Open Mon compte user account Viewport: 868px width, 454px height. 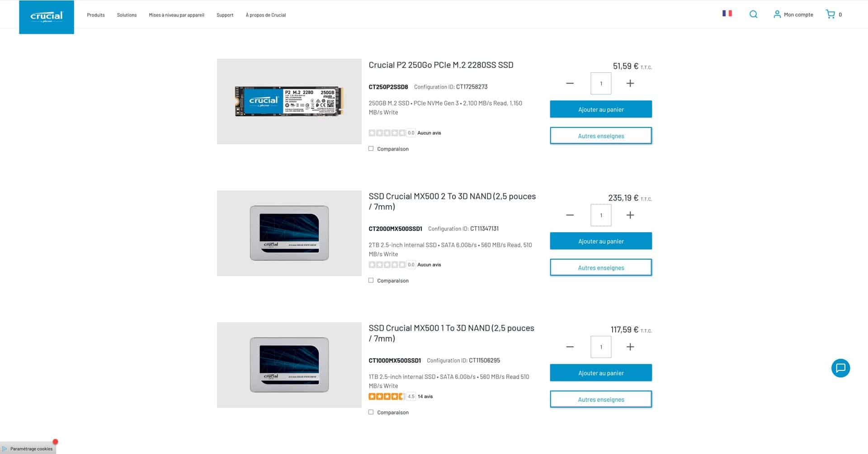click(793, 14)
